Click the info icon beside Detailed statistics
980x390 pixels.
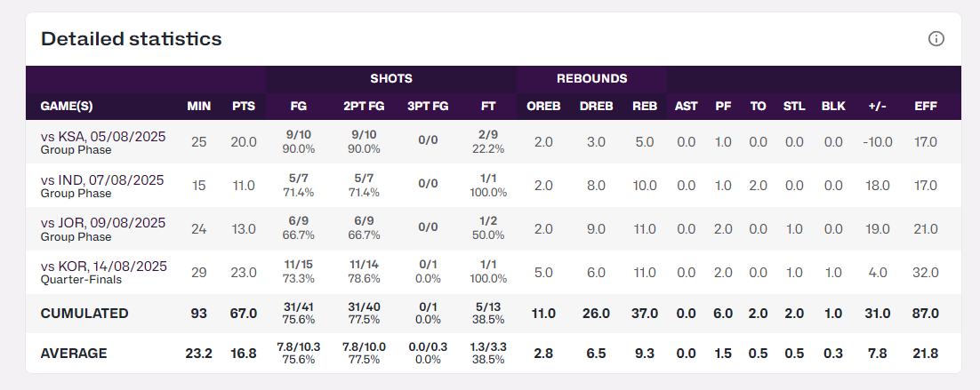(936, 39)
